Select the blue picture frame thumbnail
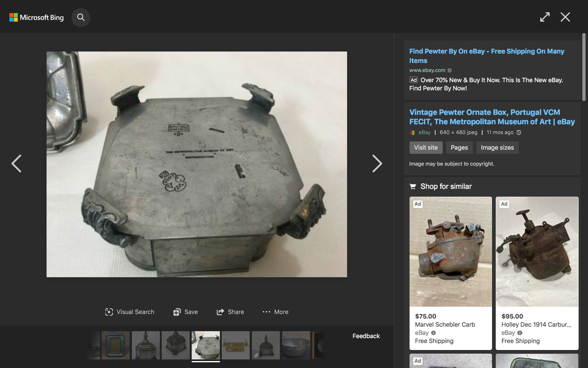The image size is (588, 368). click(116, 346)
